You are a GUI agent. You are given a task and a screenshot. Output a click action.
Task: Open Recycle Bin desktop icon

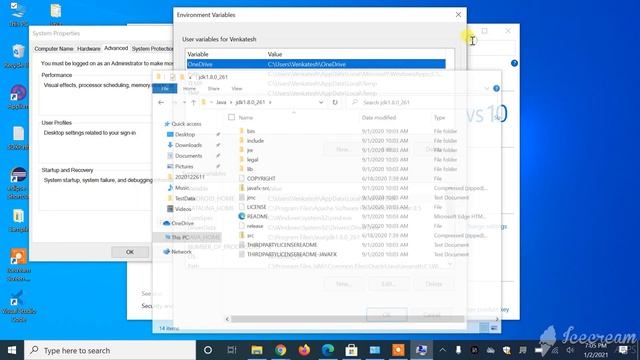(x=18, y=56)
